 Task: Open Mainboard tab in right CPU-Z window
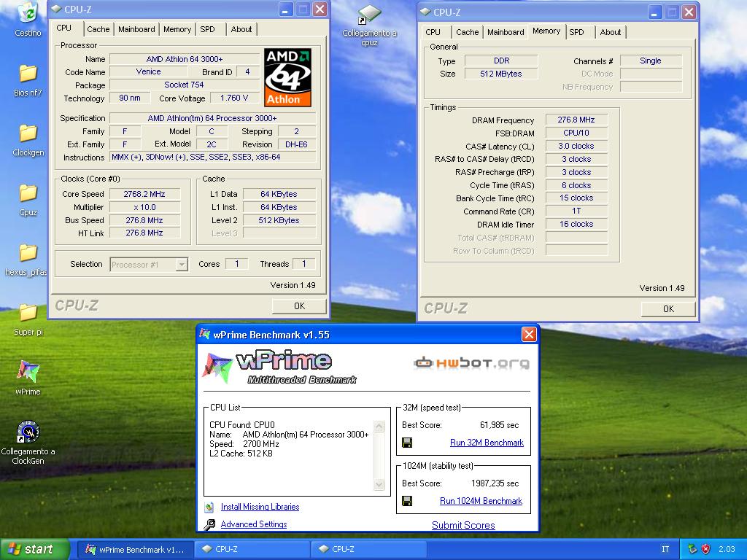[x=506, y=32]
